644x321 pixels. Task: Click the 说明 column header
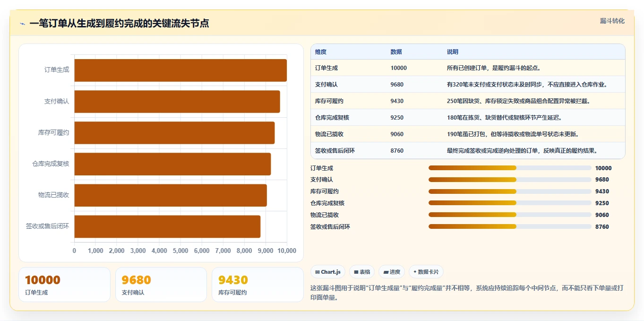[x=453, y=52]
